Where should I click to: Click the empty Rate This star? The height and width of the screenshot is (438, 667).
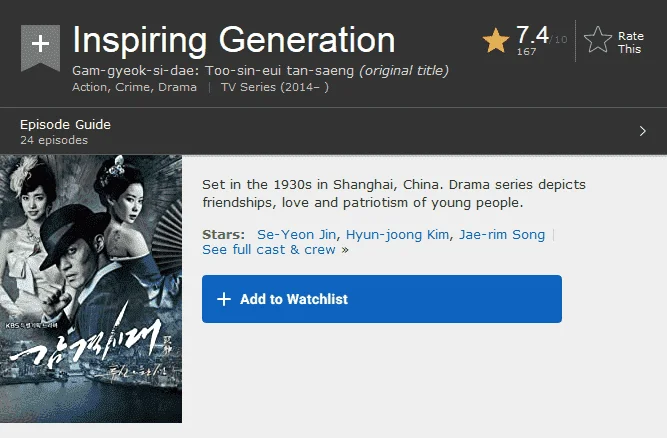pos(598,40)
